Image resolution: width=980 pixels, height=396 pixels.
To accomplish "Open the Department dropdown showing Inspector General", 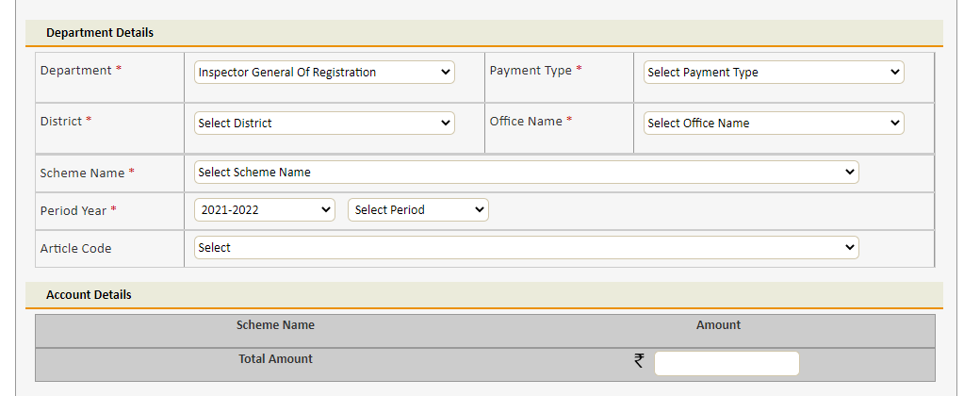I will [324, 72].
